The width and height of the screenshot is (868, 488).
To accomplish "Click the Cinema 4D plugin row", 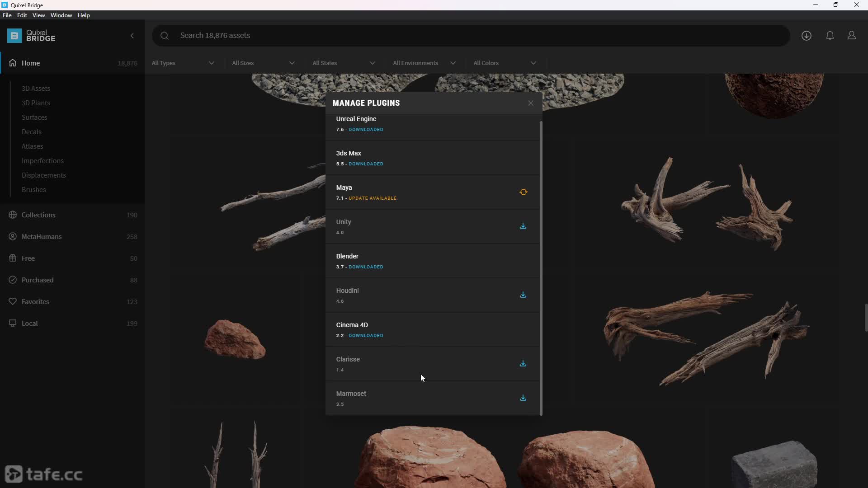I will [x=433, y=329].
